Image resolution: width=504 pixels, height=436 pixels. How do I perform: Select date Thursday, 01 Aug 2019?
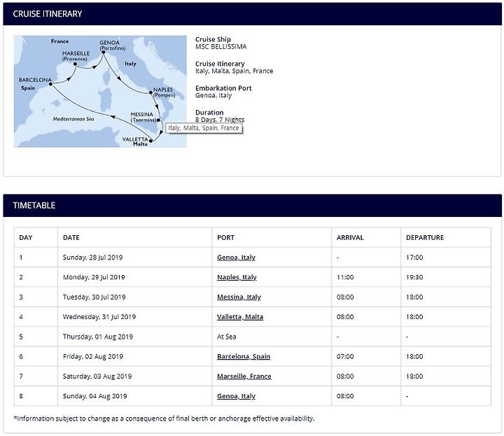[98, 337]
